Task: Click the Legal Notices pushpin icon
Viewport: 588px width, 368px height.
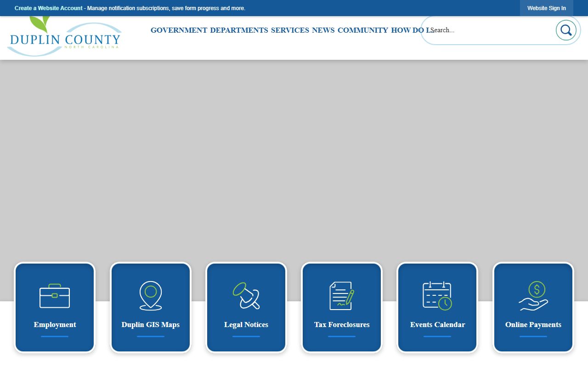Action: click(246, 296)
